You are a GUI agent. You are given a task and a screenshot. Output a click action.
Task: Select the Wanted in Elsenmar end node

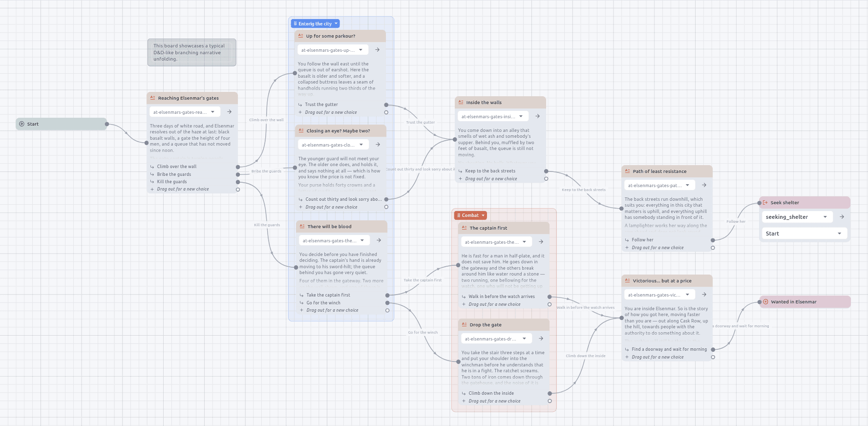(805, 302)
